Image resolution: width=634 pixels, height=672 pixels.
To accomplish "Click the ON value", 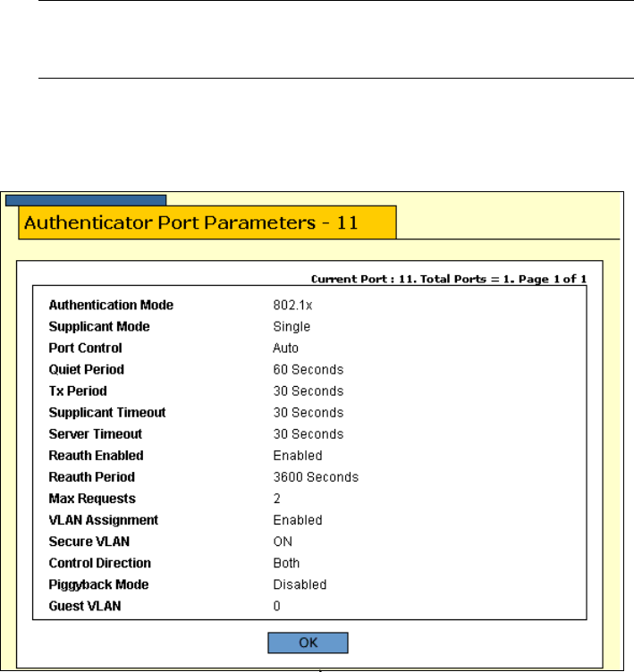I will (283, 542).
